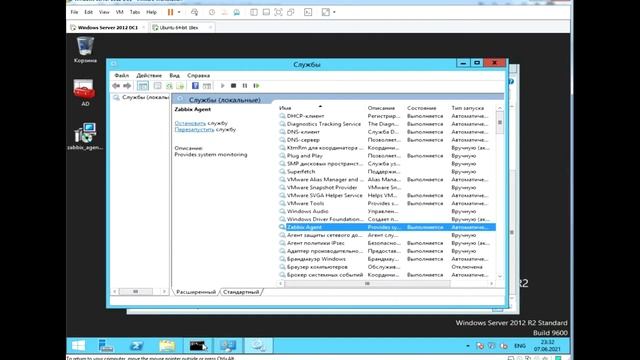Stop the service using the square stop icon
The width and height of the screenshot is (640, 360).
tap(233, 86)
